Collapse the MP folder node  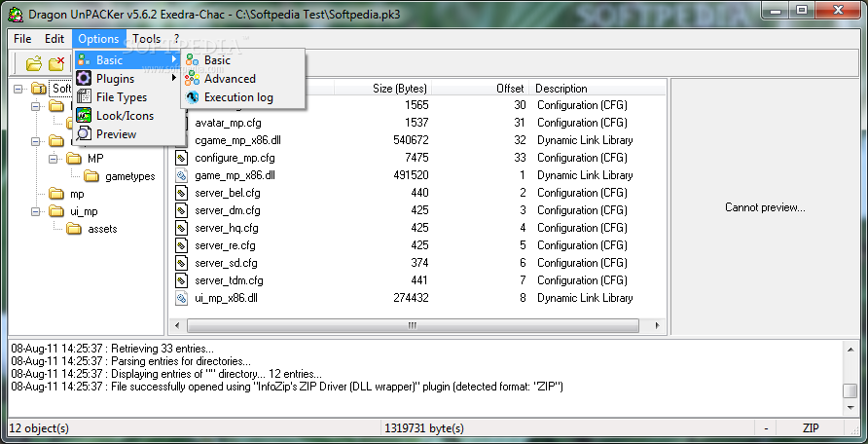(54, 159)
